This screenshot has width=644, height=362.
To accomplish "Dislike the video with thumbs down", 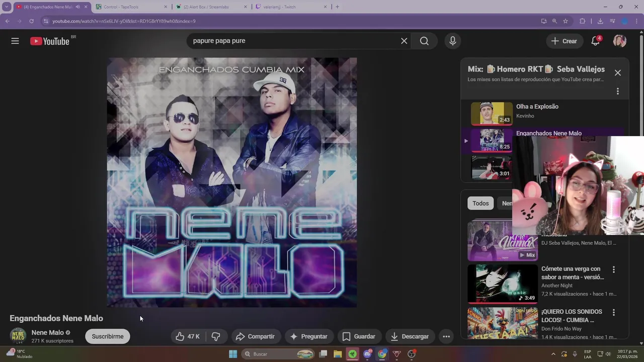I will point(216,336).
